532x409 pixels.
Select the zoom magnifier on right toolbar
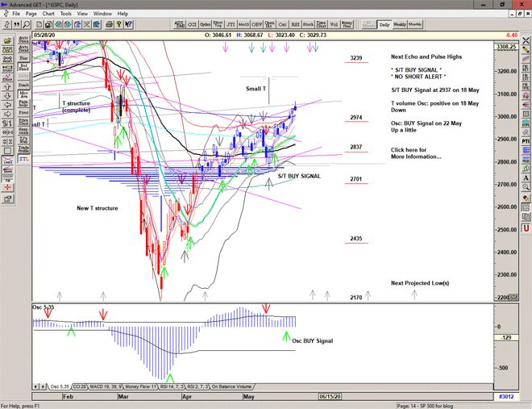[526, 187]
